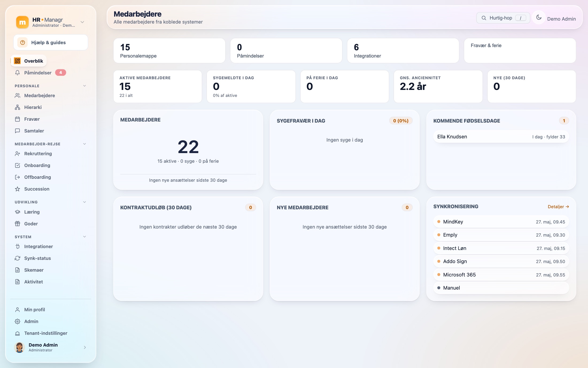The image size is (588, 368).
Task: Open the Synk-status refresh icon
Action: 17,258
